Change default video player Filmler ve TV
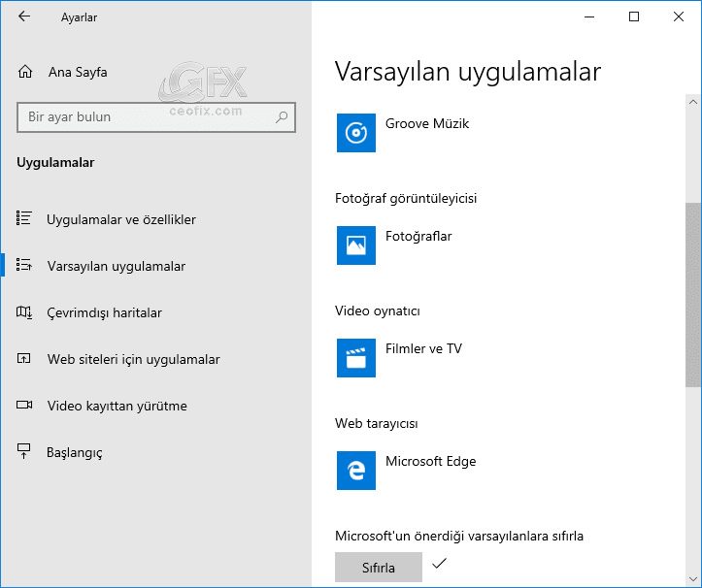Screen dimensions: 702x588 423,348
